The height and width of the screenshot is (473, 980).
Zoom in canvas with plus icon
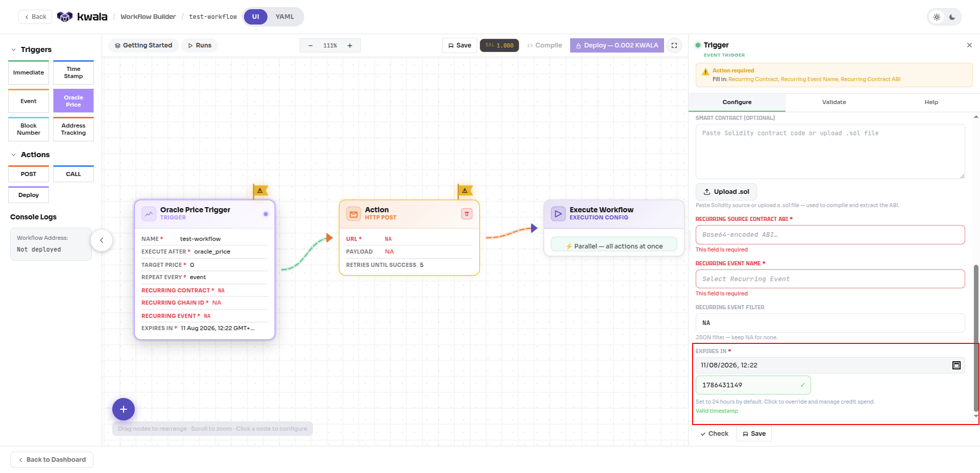350,45
